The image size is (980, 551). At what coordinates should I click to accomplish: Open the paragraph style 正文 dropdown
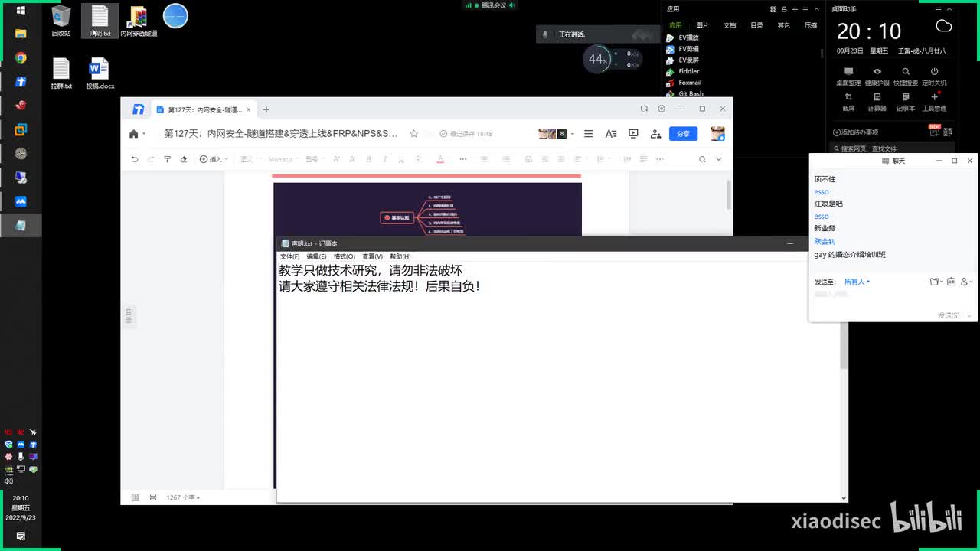click(x=250, y=159)
